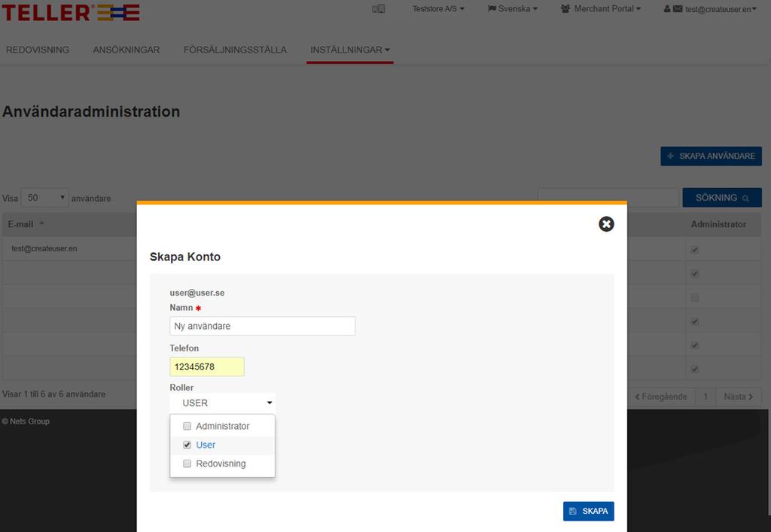Click the Administrator column header
This screenshot has width=771, height=532.
pyautogui.click(x=718, y=224)
